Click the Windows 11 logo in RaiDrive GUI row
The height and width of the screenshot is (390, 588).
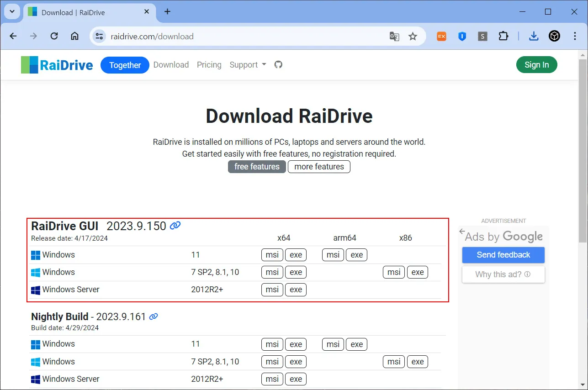click(x=36, y=255)
